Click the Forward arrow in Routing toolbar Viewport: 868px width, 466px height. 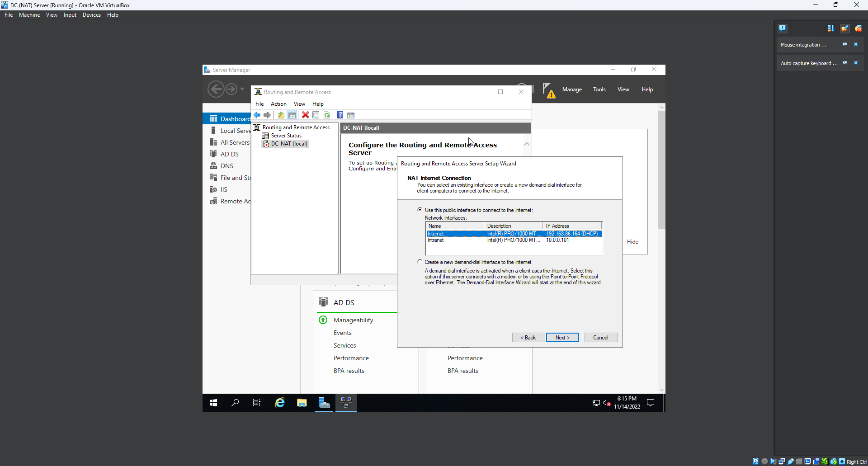pyautogui.click(x=267, y=115)
